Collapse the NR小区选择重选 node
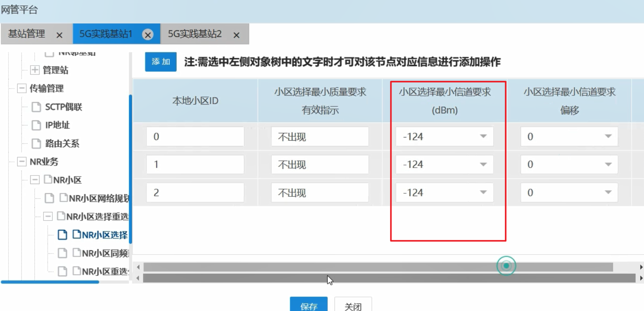The height and width of the screenshot is (311, 644). [x=48, y=216]
